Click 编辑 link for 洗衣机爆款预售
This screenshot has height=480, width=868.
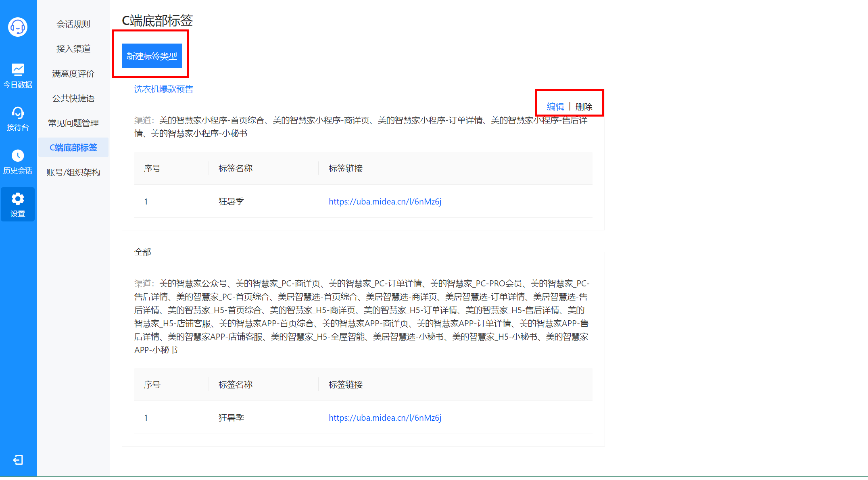555,107
